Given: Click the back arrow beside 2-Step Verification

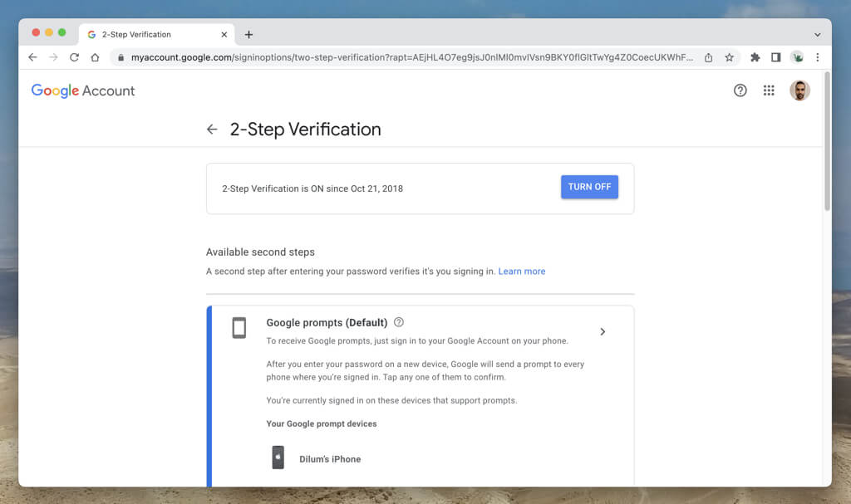Looking at the screenshot, I should click(212, 130).
